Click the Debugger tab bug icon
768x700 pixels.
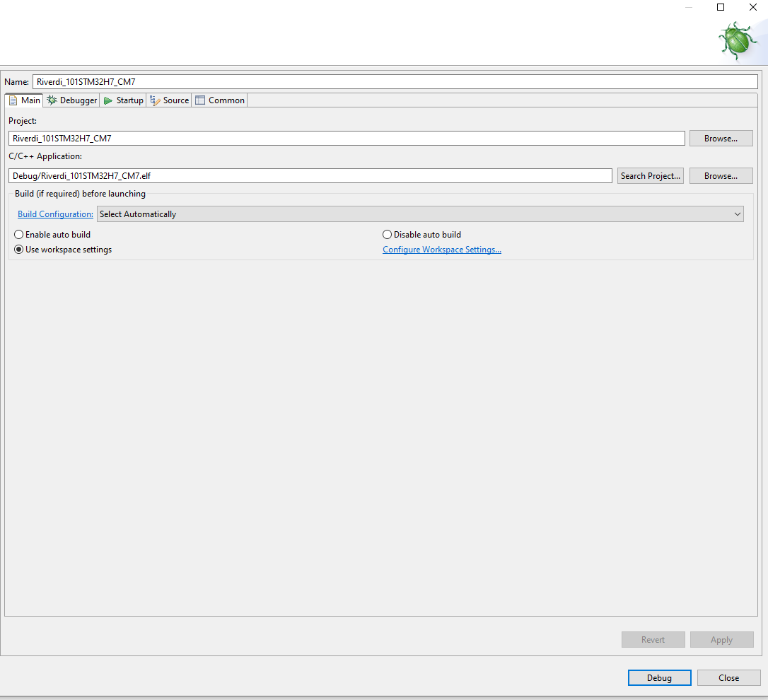tap(52, 100)
